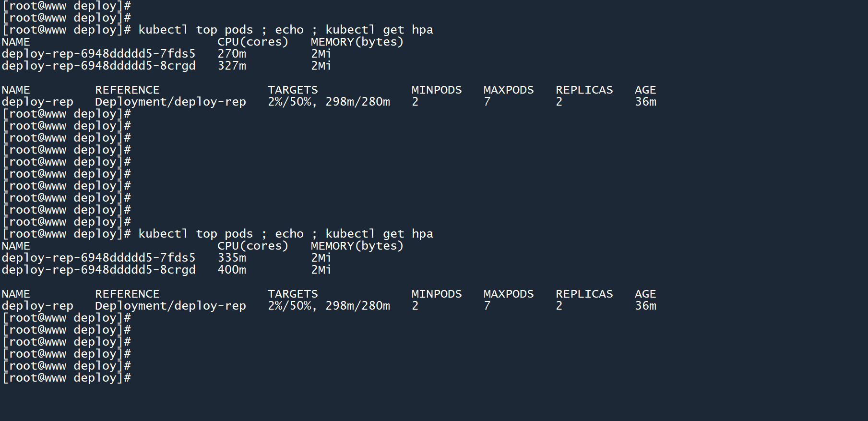The height and width of the screenshot is (421, 868).
Task: Click the 270m CPU value
Action: pos(232,54)
